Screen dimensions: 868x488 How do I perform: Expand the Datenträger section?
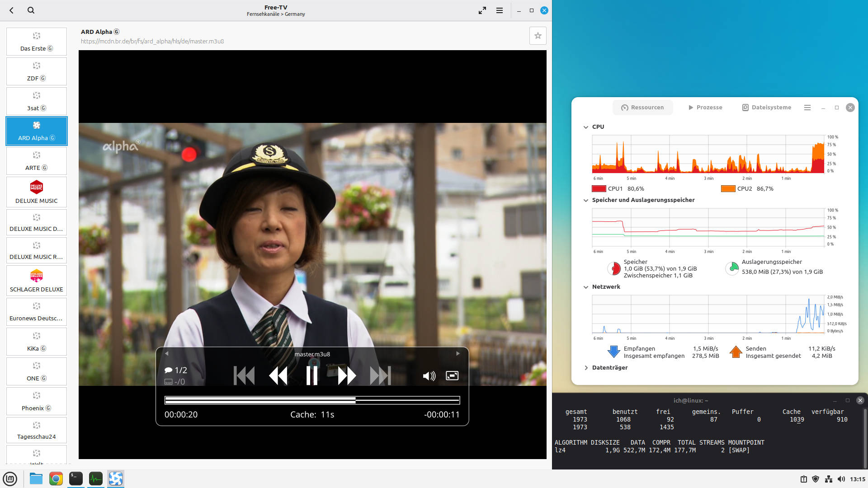[x=586, y=368]
